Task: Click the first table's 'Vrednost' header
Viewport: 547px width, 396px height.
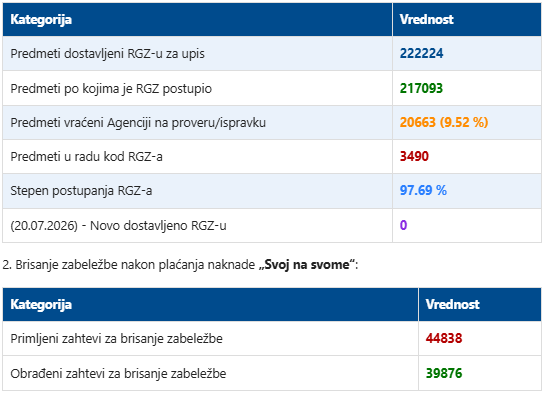Action: coord(426,20)
